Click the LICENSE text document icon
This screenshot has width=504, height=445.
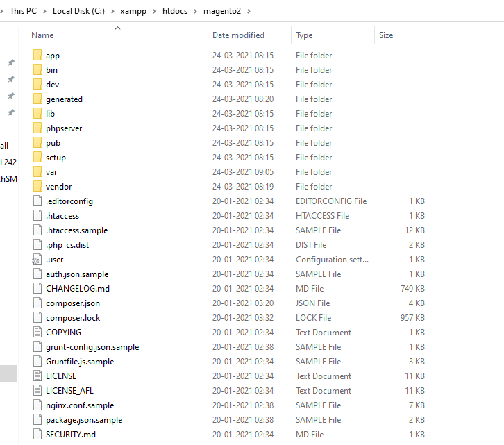[x=37, y=376]
